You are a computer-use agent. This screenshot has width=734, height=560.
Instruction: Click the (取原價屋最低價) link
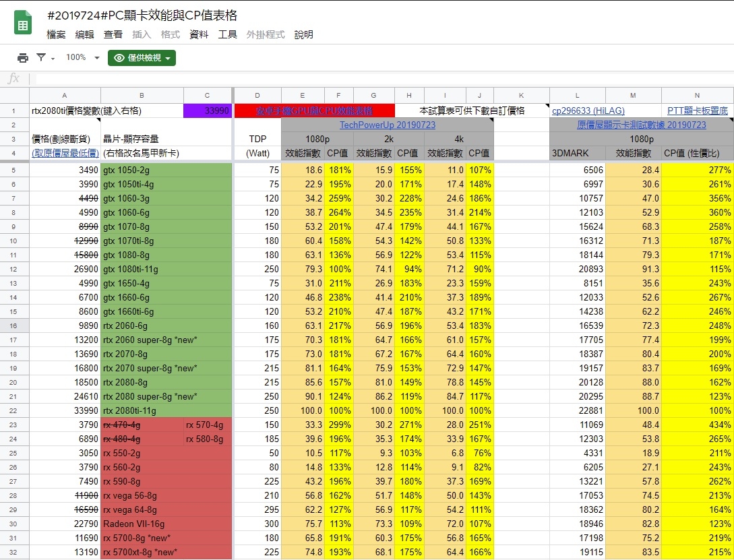pyautogui.click(x=65, y=153)
